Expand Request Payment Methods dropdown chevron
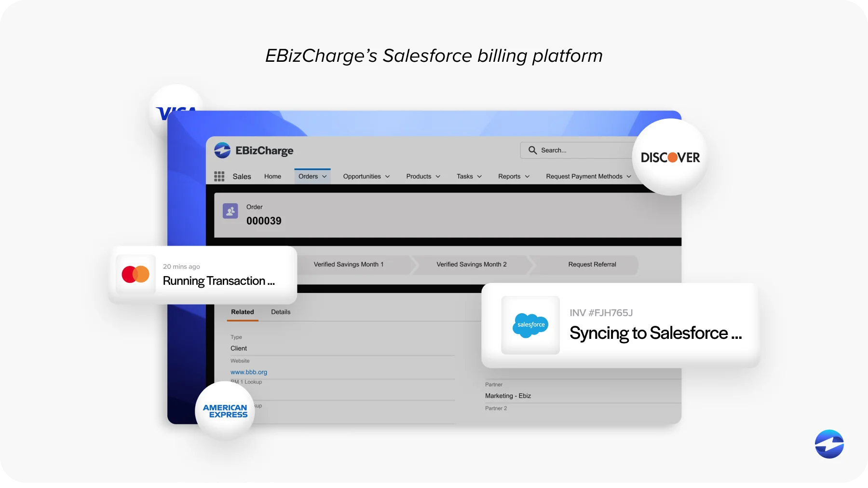868x488 pixels. pos(629,177)
